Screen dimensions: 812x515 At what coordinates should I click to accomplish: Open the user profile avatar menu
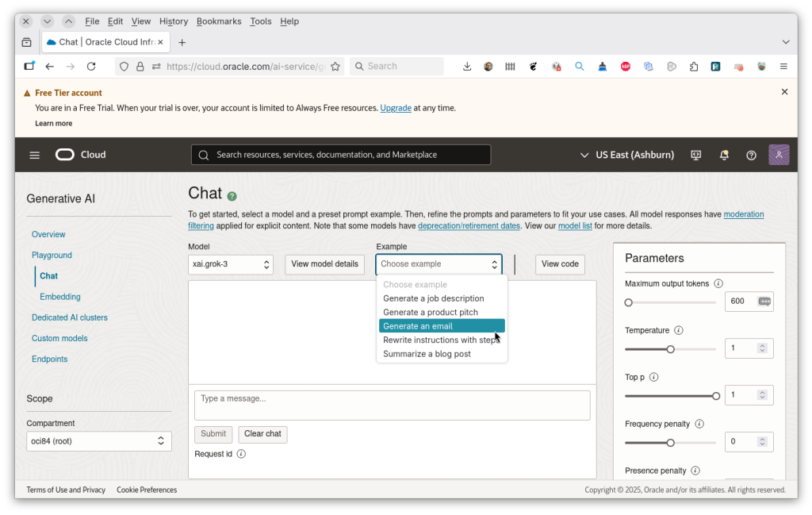click(779, 155)
